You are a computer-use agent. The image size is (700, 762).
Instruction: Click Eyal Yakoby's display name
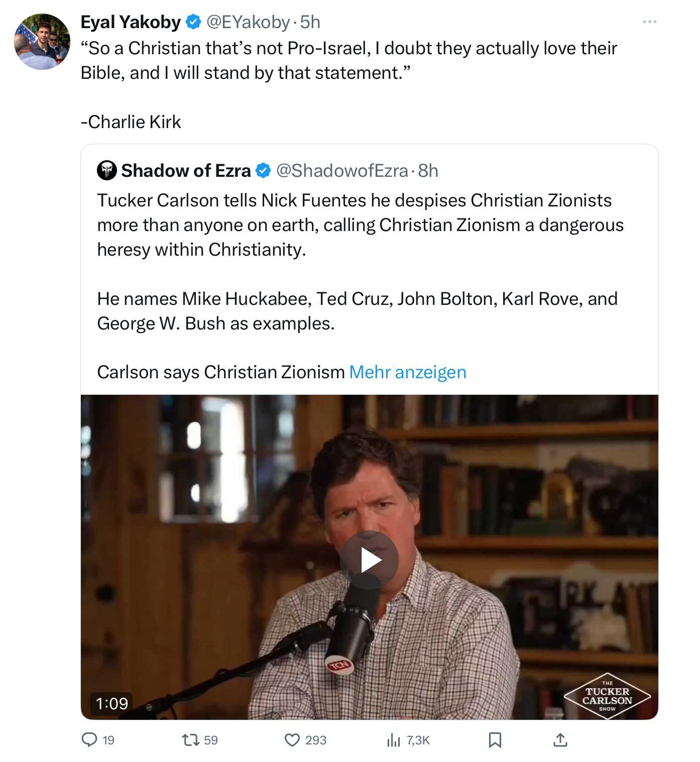click(131, 22)
